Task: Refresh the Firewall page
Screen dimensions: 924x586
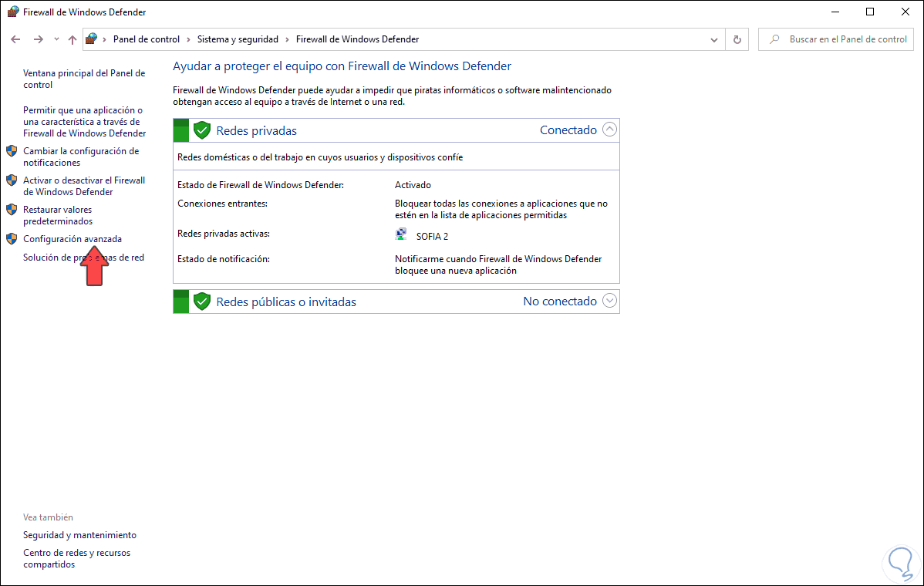Action: [737, 39]
